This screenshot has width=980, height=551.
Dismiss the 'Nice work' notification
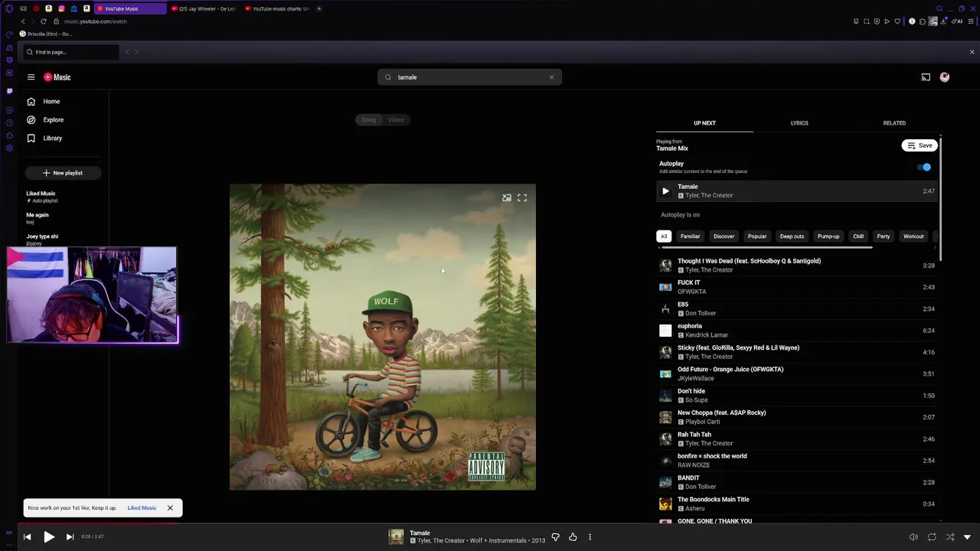pos(170,508)
